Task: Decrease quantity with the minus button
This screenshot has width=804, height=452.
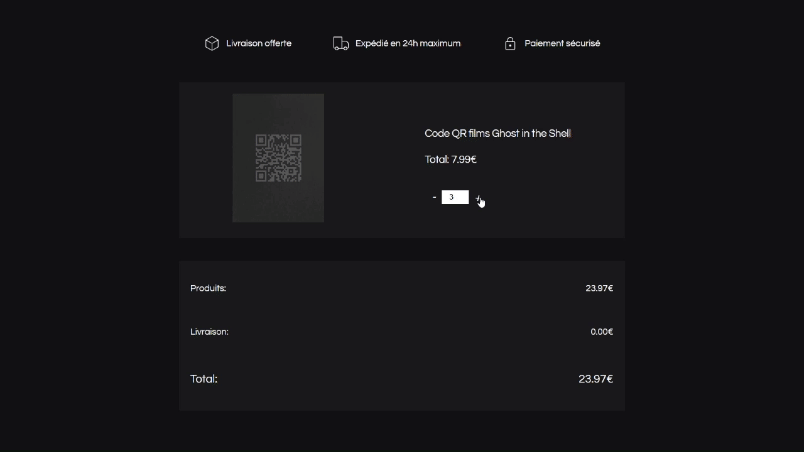Action: click(434, 197)
